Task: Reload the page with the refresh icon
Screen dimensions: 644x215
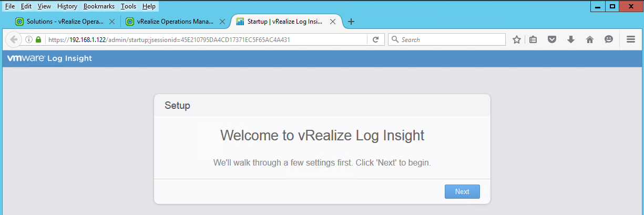Action: tap(375, 39)
